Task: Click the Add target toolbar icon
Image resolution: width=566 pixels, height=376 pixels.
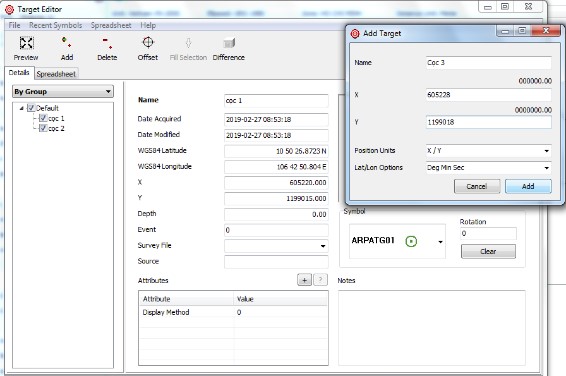Action: [67, 48]
